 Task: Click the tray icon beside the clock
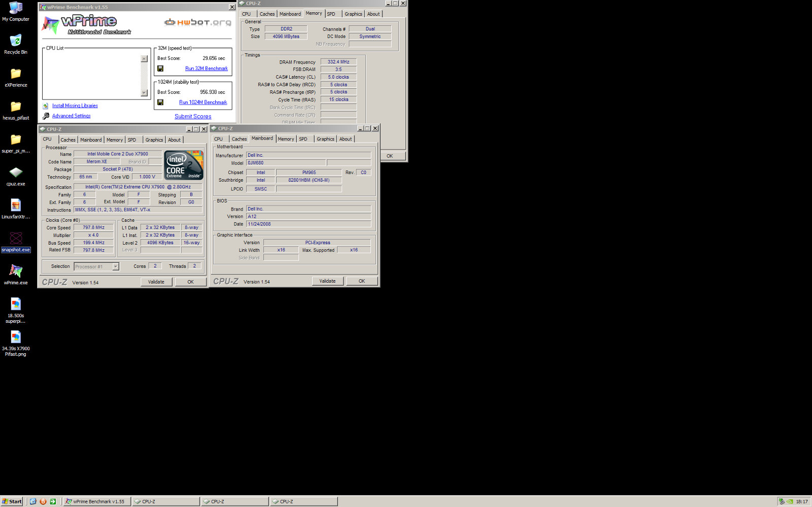point(790,501)
